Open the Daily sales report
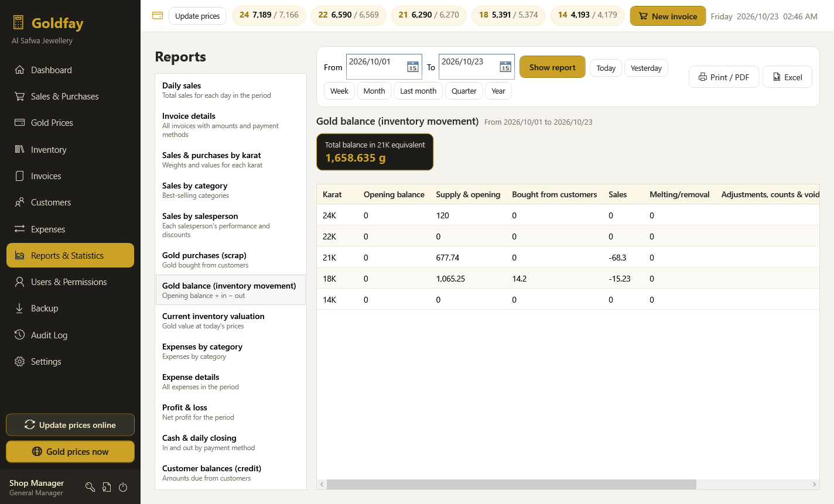Screen dimensions: 834x504 (x=231, y=90)
